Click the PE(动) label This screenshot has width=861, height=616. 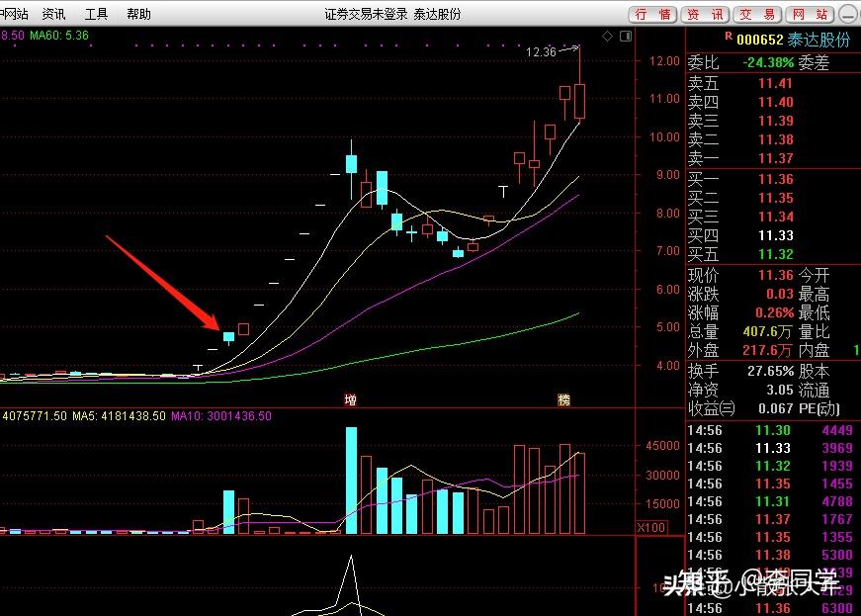tap(818, 409)
